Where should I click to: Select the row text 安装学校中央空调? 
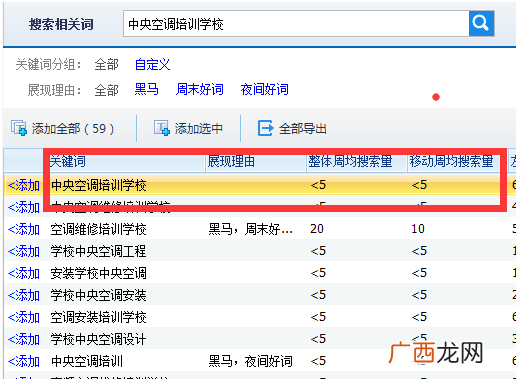[99, 273]
